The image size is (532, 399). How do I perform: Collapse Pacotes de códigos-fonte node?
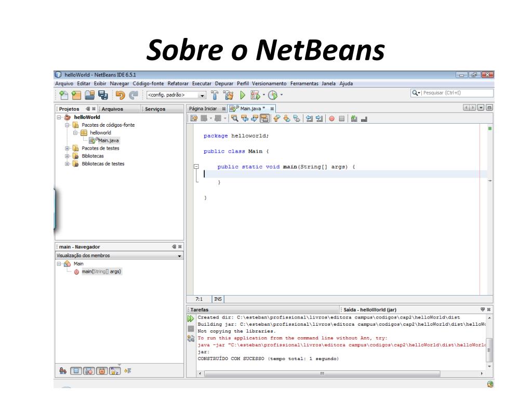(x=67, y=125)
